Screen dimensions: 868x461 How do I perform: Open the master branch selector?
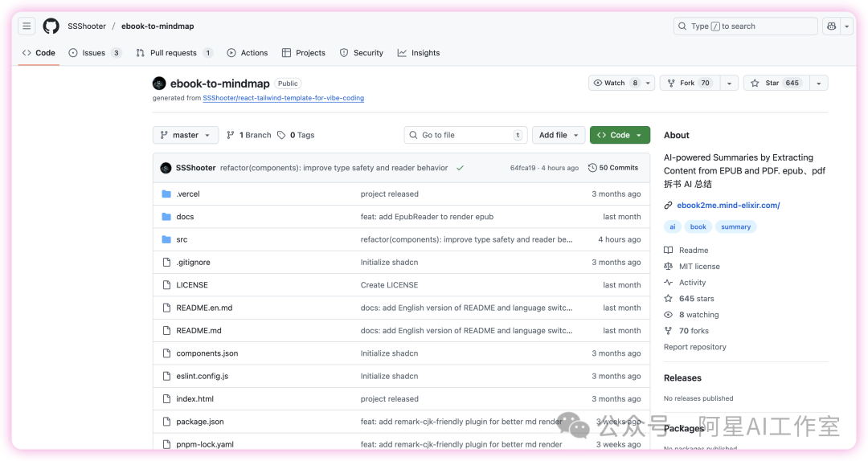coord(186,135)
